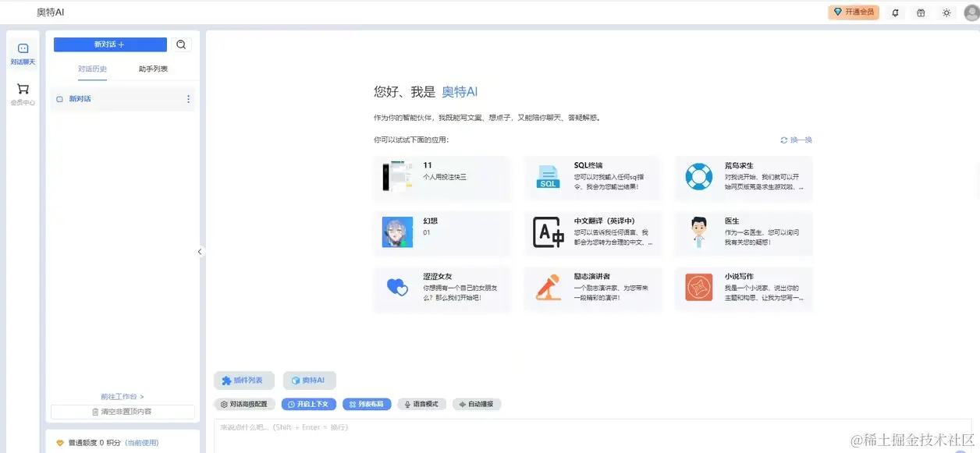Open the 小说写作 card title

tap(739, 276)
